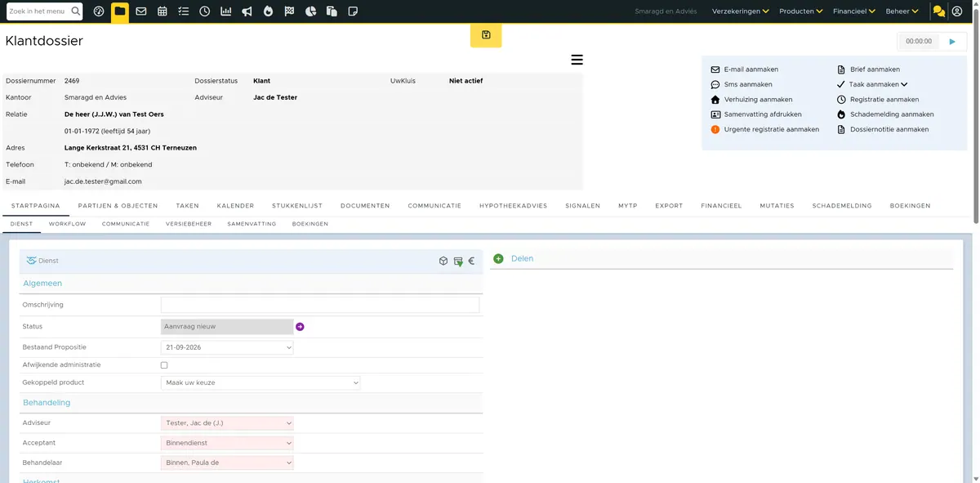Screen dimensions: 980x483
Task: Expand the Producten menu
Action: coord(801,11)
